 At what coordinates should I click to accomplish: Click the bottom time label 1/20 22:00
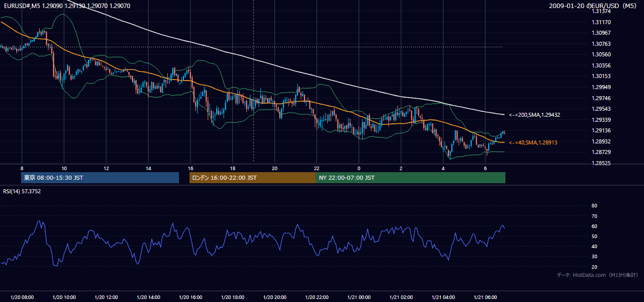click(316, 297)
